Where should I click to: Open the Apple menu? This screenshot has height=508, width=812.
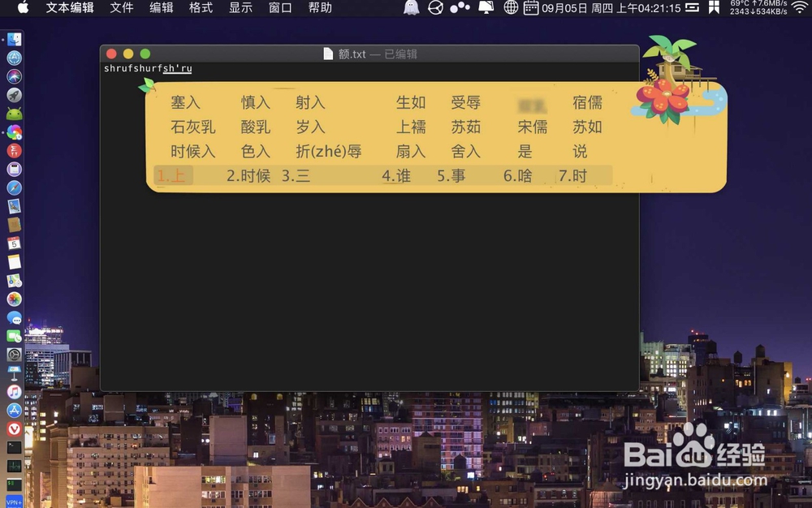[22, 8]
